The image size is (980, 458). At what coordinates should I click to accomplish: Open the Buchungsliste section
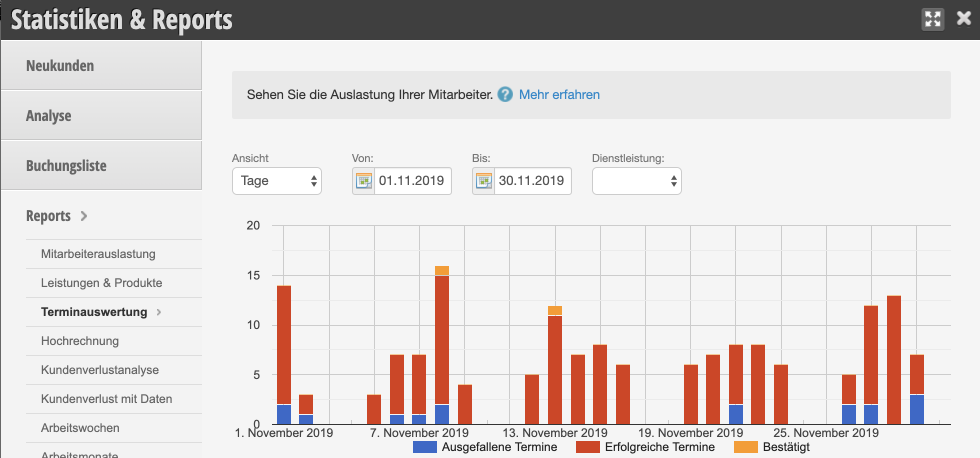pos(101,165)
